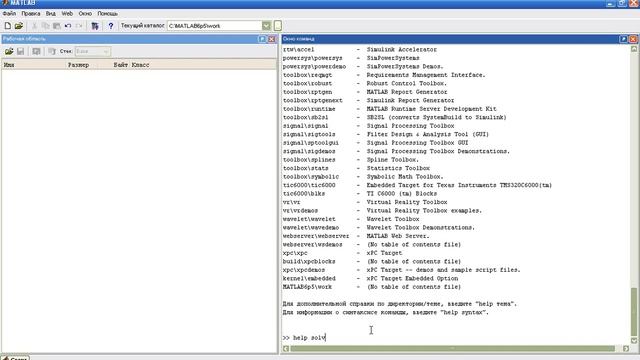Screen dimensions: 640x360
Task: Click the horizontal scrollbar left arrow
Action: [x=286, y=349]
